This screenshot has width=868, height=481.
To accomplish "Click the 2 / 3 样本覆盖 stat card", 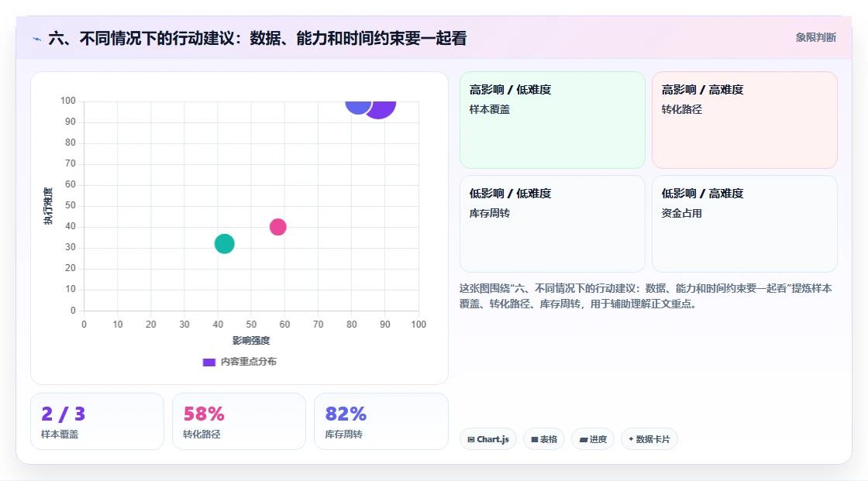I will tap(98, 422).
